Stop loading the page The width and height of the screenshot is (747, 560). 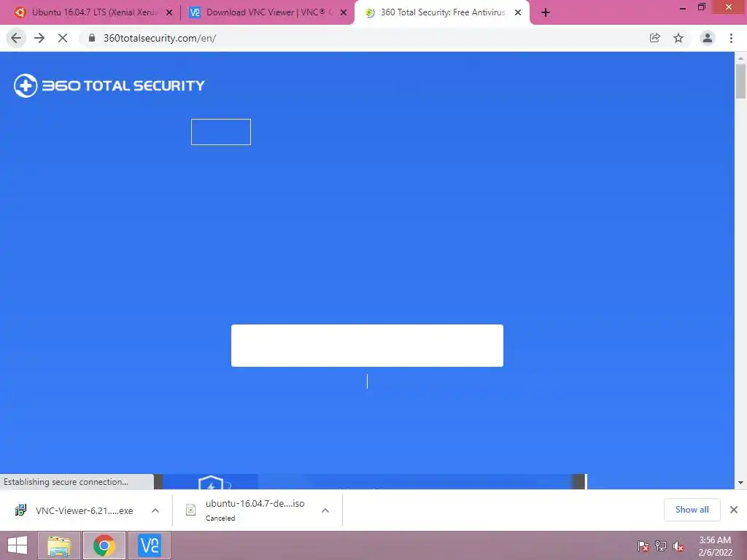pos(63,38)
